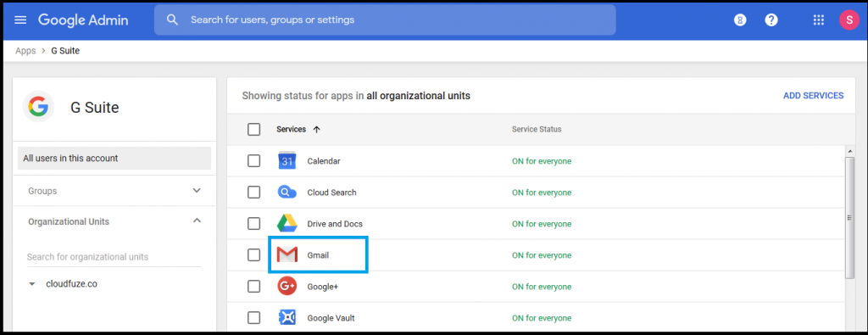Collapse the Organizational Units section
The image size is (868, 335).
pyautogui.click(x=196, y=221)
